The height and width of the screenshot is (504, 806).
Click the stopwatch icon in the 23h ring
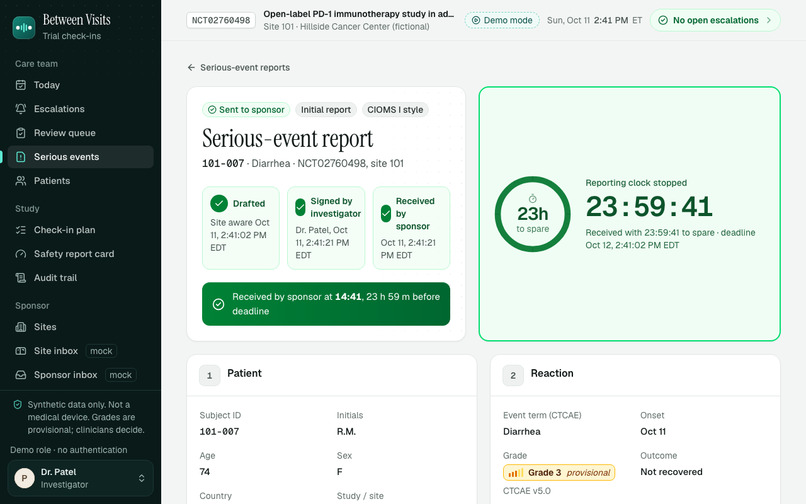coord(533,199)
